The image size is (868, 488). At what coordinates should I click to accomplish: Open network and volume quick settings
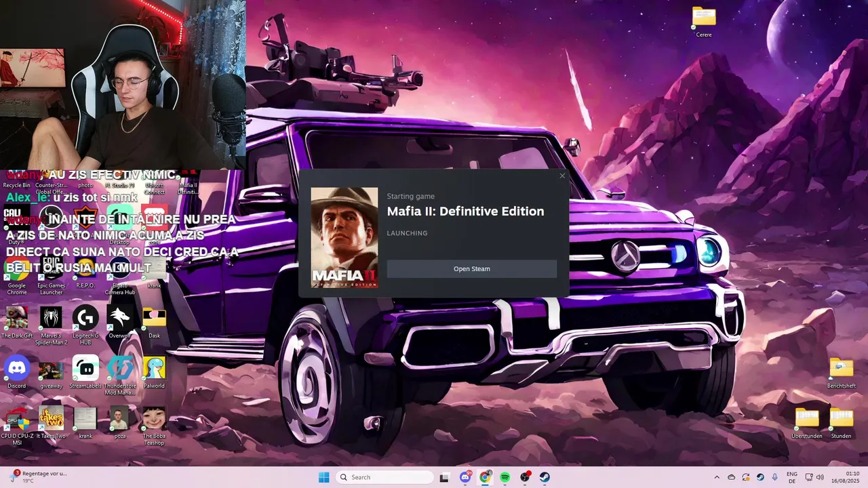click(815, 477)
